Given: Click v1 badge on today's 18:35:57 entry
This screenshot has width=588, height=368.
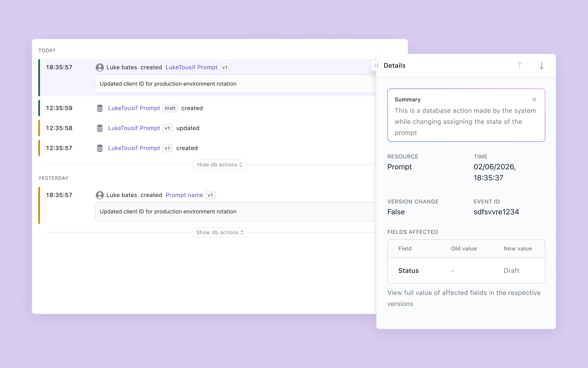Looking at the screenshot, I should tap(225, 67).
